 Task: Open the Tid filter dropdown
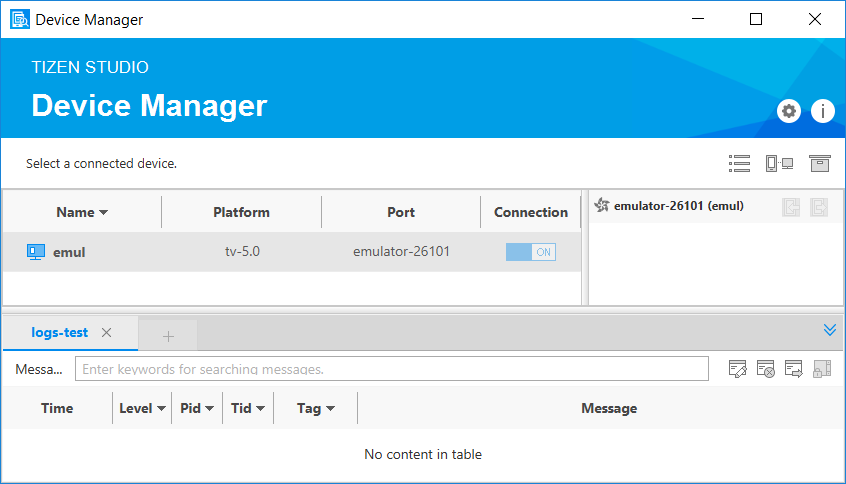click(x=247, y=408)
